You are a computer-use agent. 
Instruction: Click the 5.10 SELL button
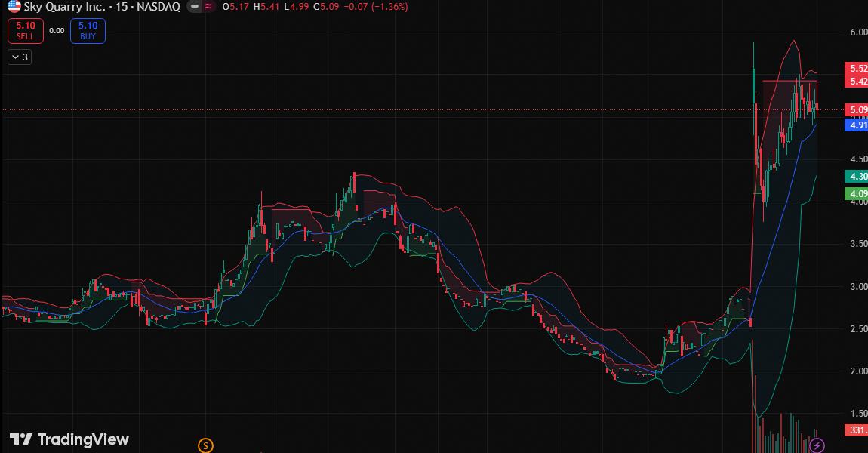tap(26, 30)
